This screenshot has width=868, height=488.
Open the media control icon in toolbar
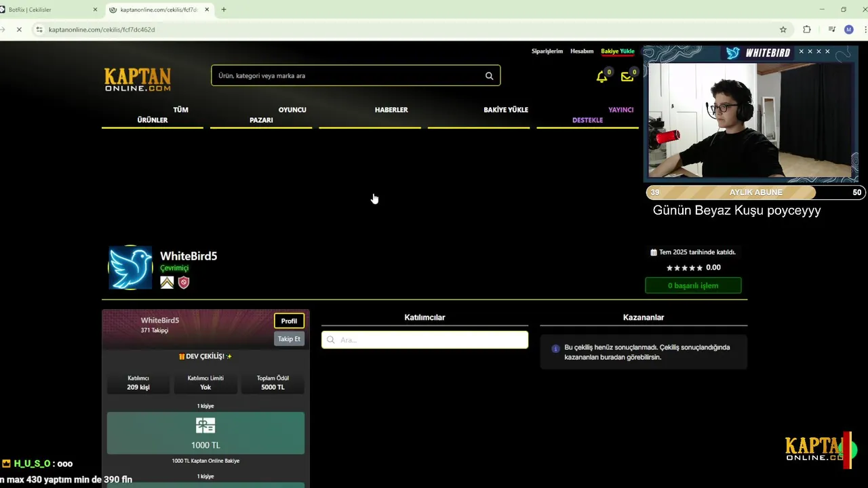(831, 30)
